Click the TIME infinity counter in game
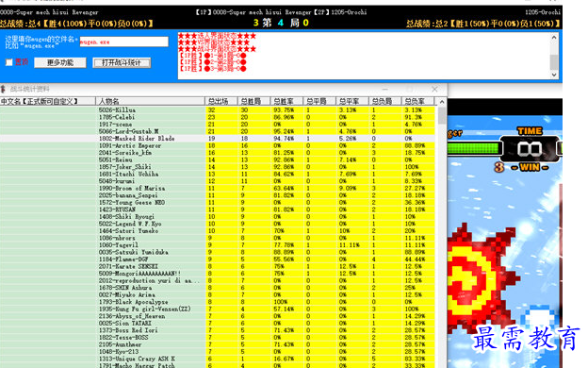 point(530,149)
